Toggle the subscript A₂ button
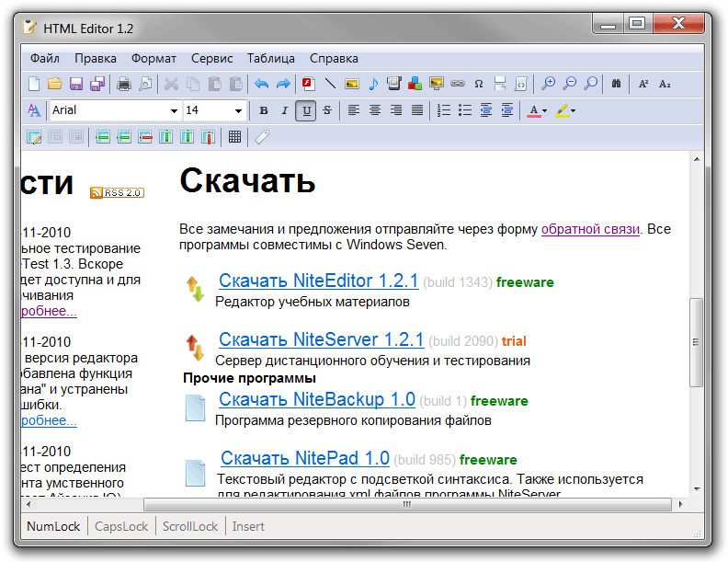This screenshot has height=562, width=728. [665, 84]
